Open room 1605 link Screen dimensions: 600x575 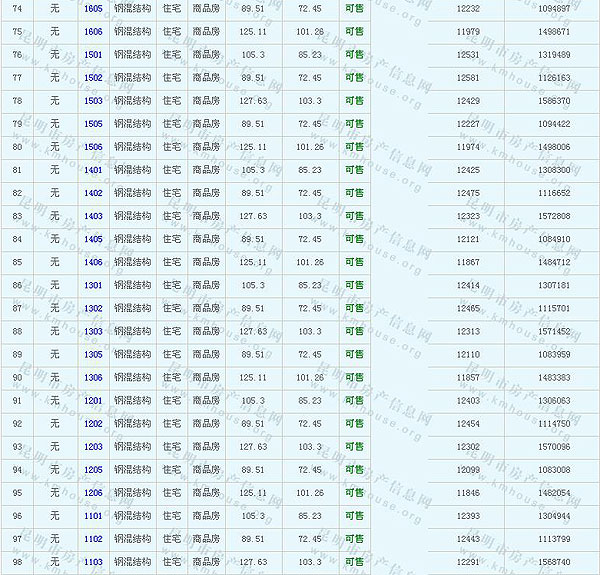click(x=93, y=8)
